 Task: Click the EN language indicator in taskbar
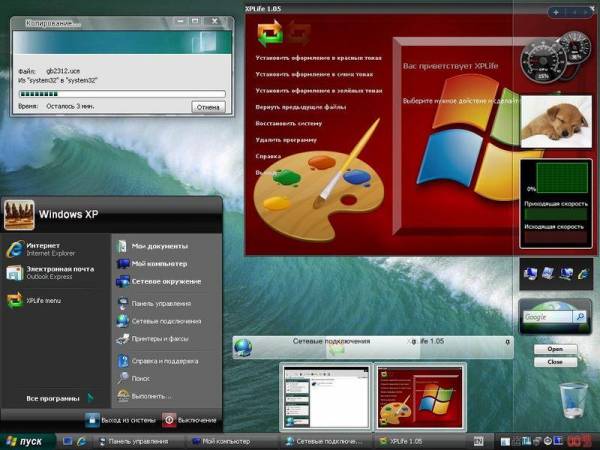point(478,441)
